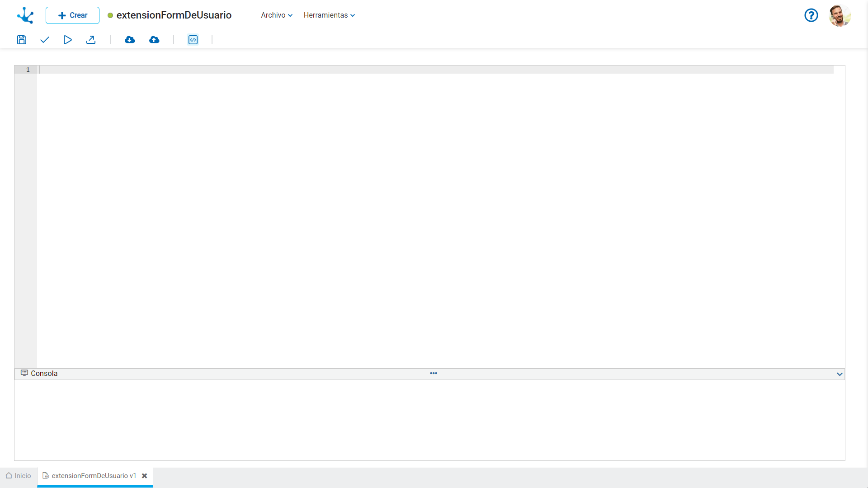Open the Archivo menu
This screenshot has width=868, height=488.
pyautogui.click(x=277, y=15)
